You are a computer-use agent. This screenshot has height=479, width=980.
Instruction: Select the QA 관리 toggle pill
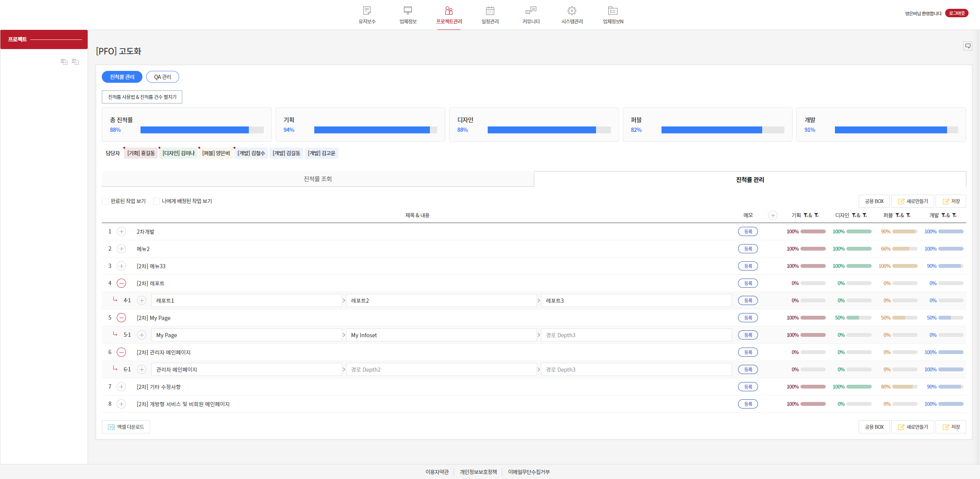tap(162, 77)
